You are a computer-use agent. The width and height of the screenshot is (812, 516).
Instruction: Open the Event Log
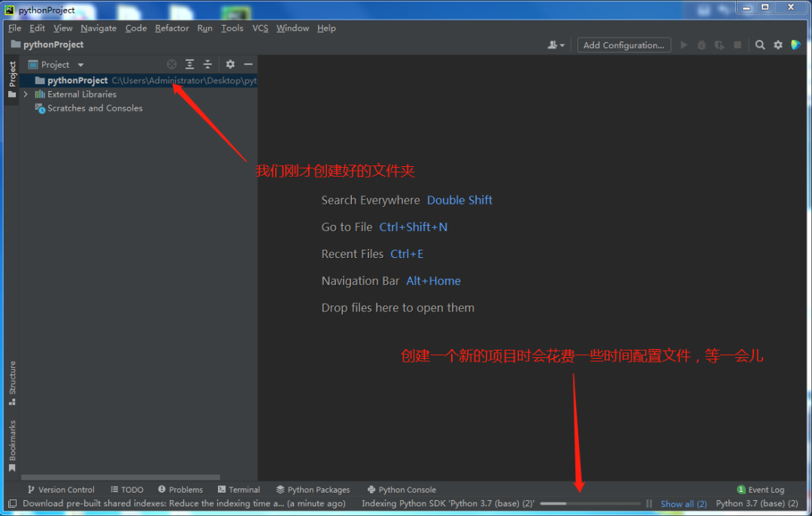coord(760,490)
